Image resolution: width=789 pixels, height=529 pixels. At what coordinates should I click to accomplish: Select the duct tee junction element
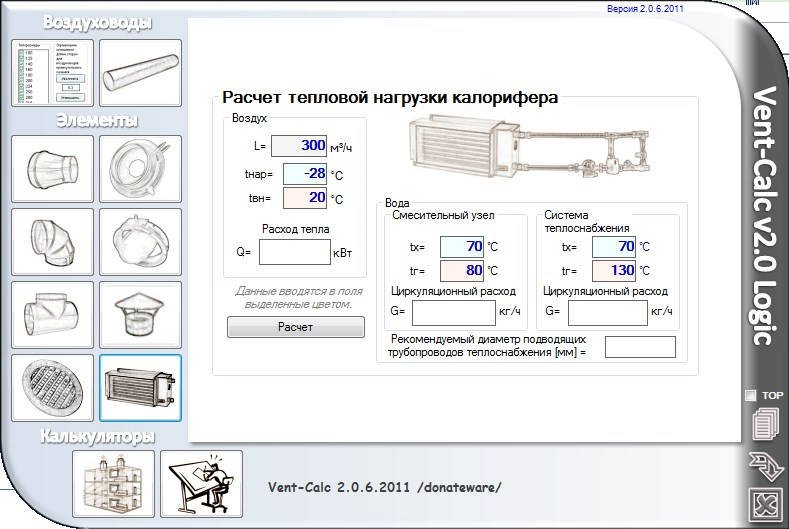tap(52, 315)
